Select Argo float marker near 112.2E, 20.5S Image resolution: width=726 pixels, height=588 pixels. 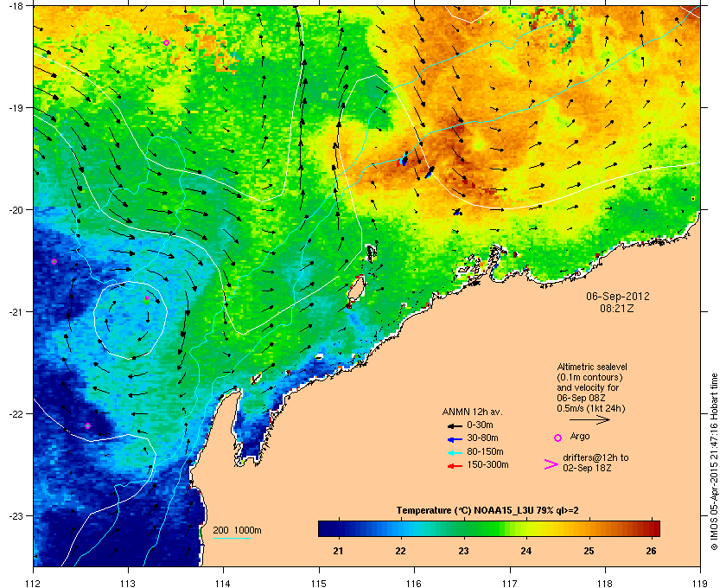(54, 262)
